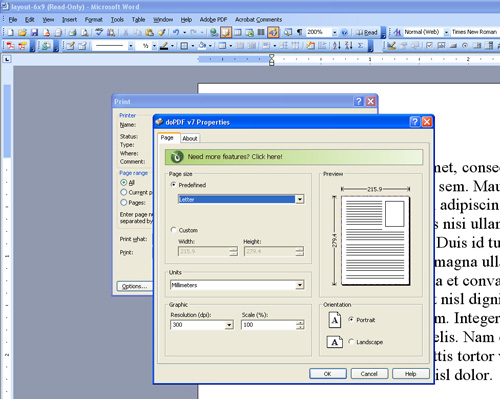The width and height of the screenshot is (500, 399).
Task: Open the Resolution 300 dpi dropdown
Action: [x=229, y=325]
